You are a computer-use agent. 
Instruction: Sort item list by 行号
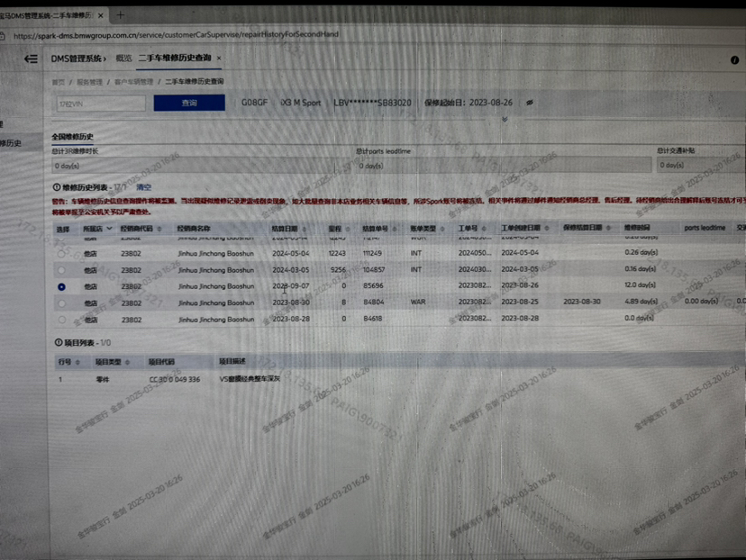(x=77, y=362)
